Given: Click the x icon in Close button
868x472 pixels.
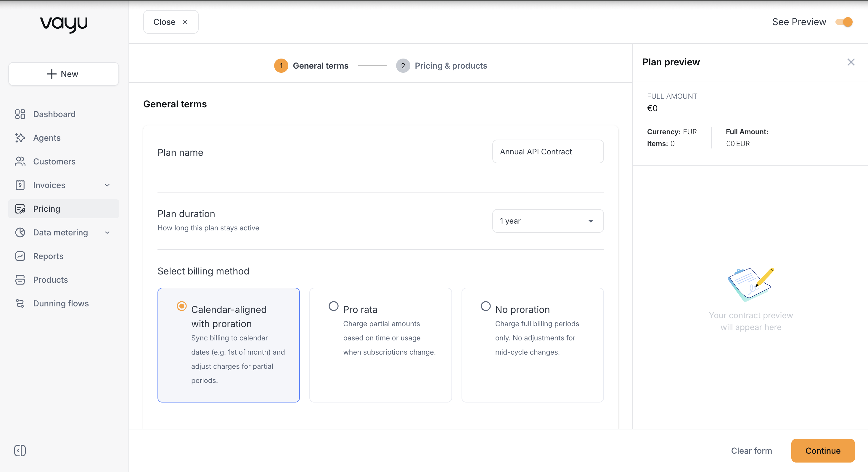Looking at the screenshot, I should click(x=185, y=22).
